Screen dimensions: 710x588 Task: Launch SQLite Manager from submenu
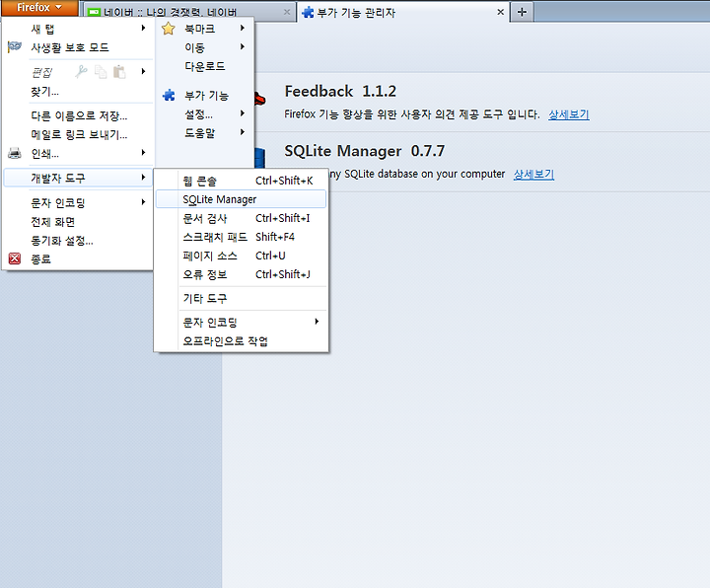(241, 199)
